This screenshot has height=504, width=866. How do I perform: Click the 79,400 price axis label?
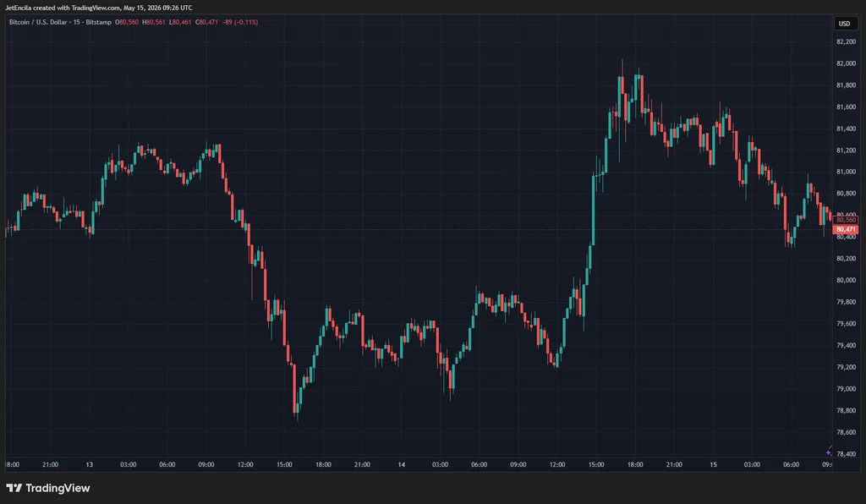pos(846,345)
